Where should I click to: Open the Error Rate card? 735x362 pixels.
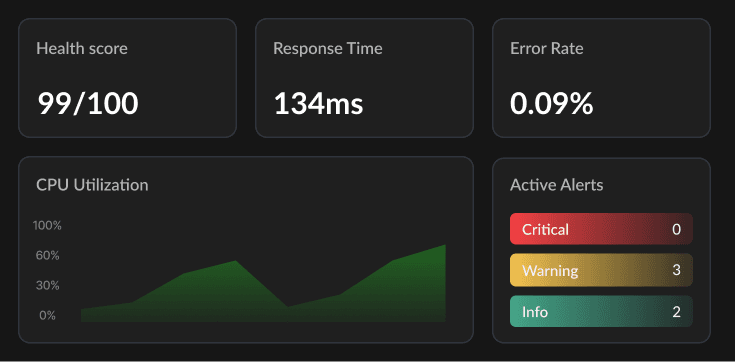pyautogui.click(x=601, y=78)
